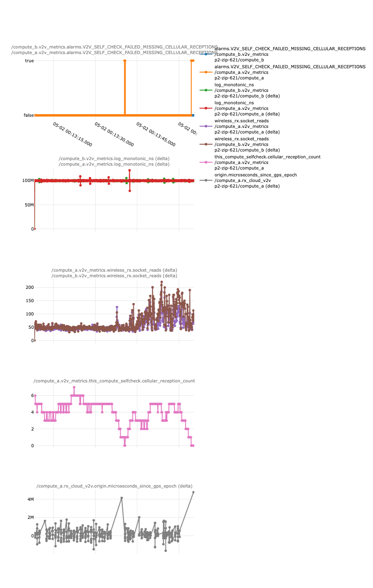Click the cellular_reception_count subplot title
This screenshot has width=373, height=588.
point(114,381)
